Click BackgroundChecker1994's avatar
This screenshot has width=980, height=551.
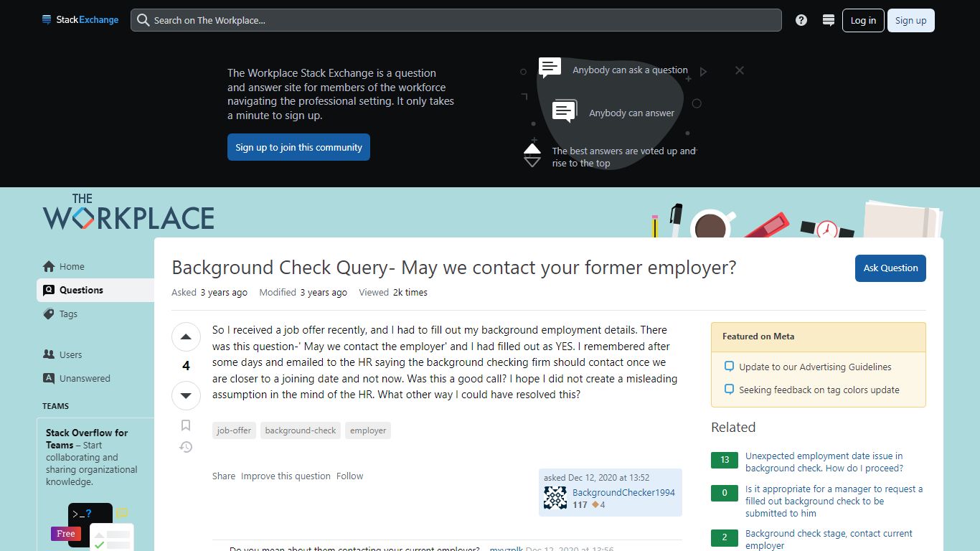555,496
